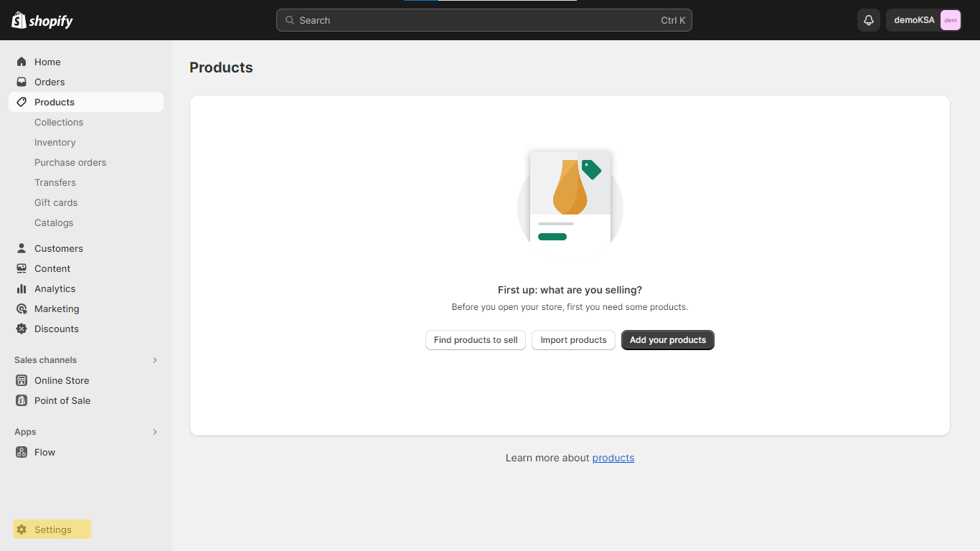Expand the Sales channels chevron

pos(155,360)
